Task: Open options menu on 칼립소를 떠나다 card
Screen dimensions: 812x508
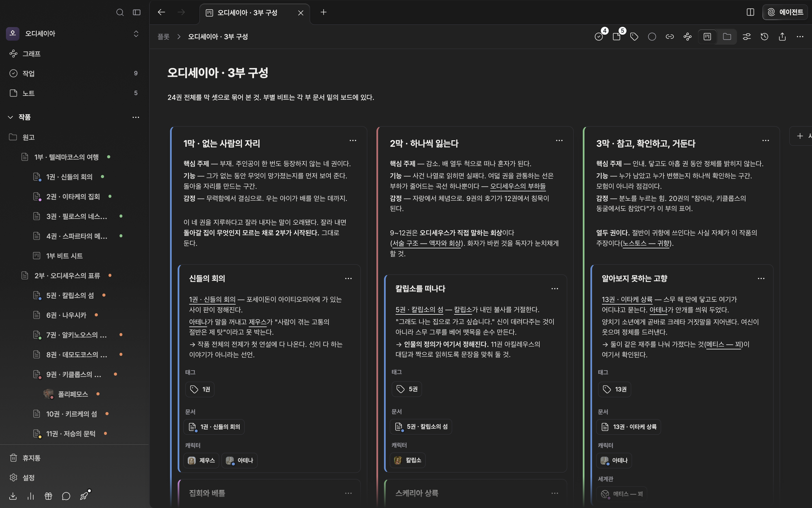Action: point(555,289)
